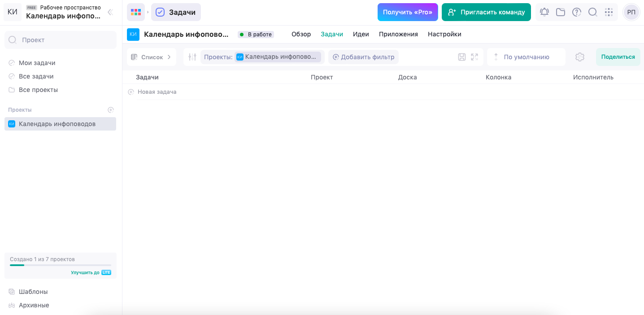The height and width of the screenshot is (315, 644).
Task: Open the files folder icon in header
Action: coord(561,12)
